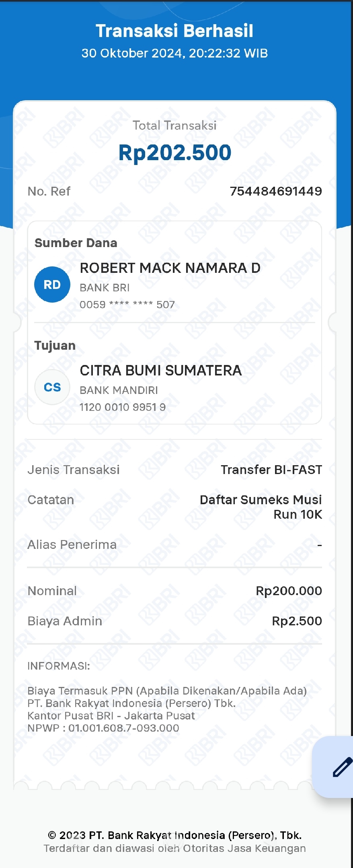Select reference number 754484691449
This screenshot has width=353, height=868.
pyautogui.click(x=276, y=191)
